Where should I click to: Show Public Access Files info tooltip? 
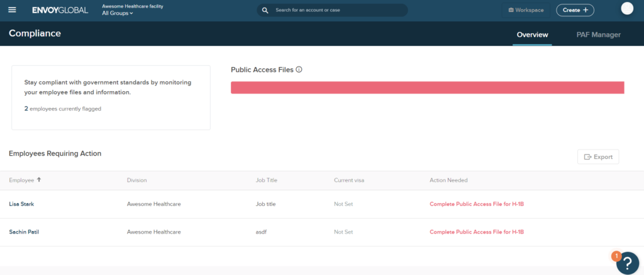[x=299, y=70]
